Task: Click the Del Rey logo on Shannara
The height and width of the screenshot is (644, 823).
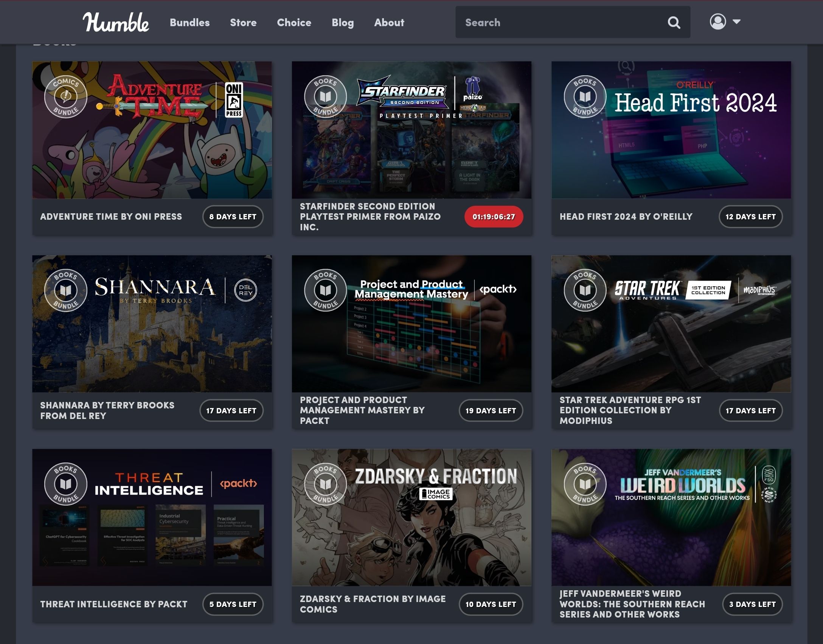Action: click(245, 290)
